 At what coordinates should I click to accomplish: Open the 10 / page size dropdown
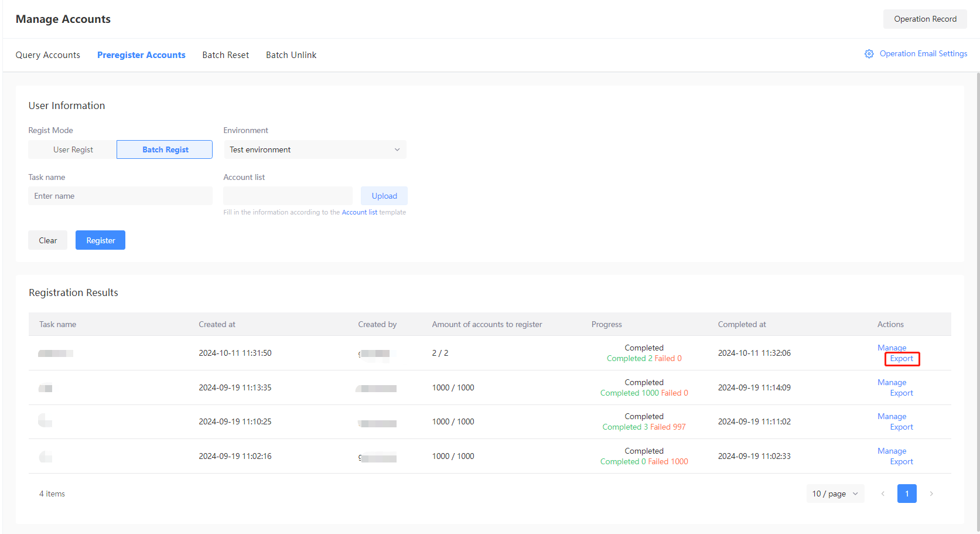[x=835, y=494]
